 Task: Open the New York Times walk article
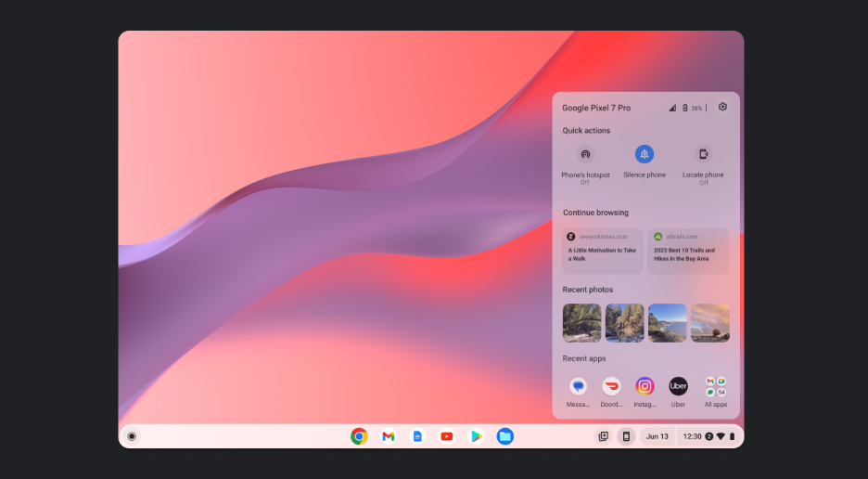tap(603, 251)
